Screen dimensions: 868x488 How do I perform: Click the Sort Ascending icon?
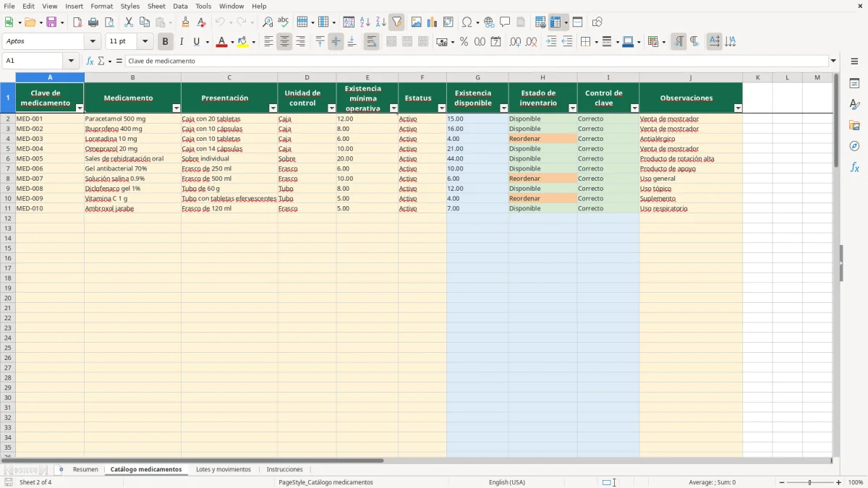pos(365,22)
